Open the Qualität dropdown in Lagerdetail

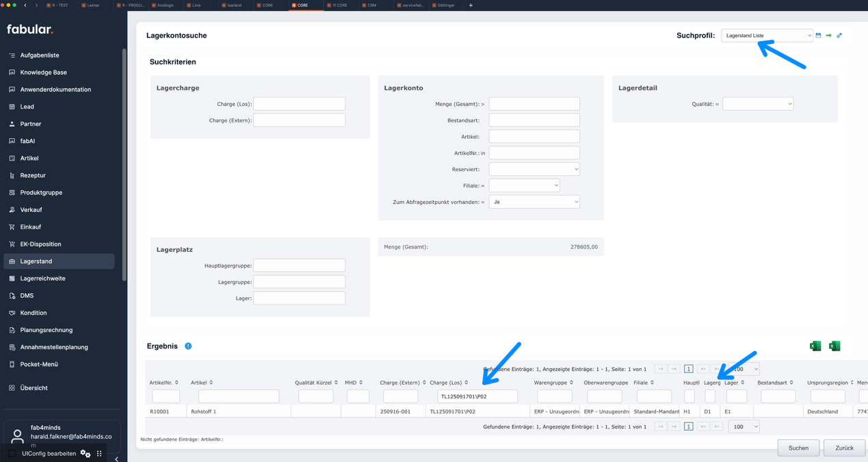(x=757, y=104)
